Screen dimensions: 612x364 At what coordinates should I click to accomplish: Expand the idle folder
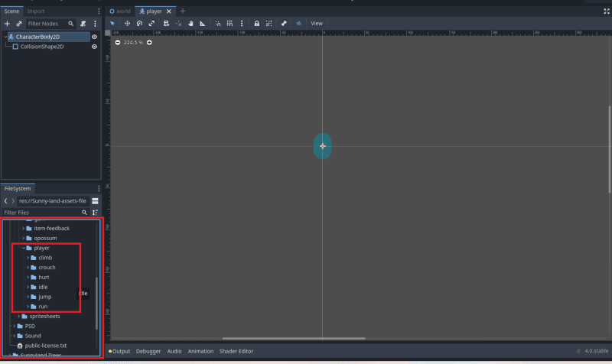click(28, 287)
